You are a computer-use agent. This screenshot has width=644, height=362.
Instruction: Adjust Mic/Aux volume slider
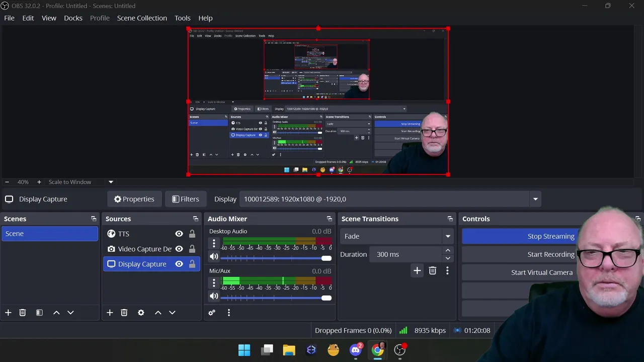coord(276,298)
